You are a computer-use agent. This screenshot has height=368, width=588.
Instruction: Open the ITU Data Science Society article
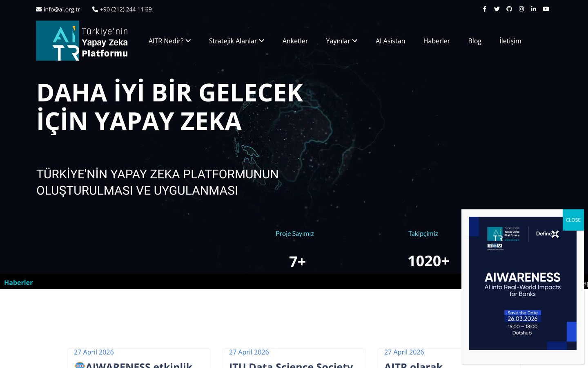tap(291, 365)
